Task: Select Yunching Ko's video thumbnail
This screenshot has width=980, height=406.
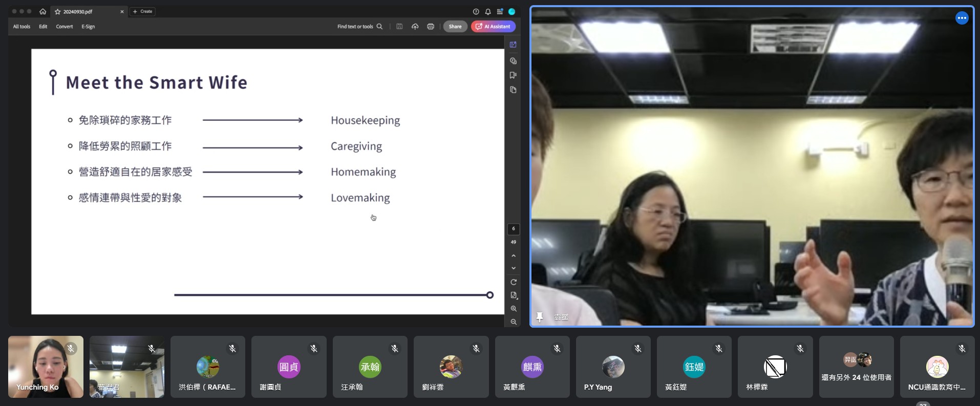Action: [x=46, y=367]
